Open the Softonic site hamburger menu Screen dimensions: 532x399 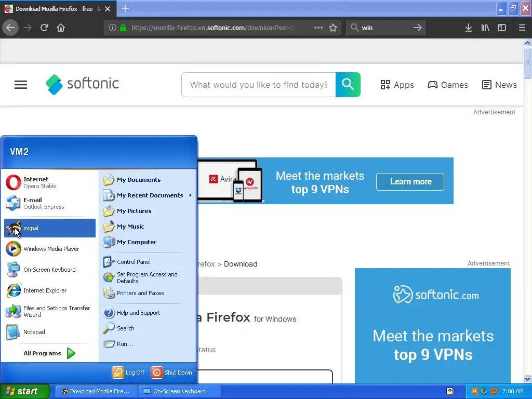(x=21, y=85)
